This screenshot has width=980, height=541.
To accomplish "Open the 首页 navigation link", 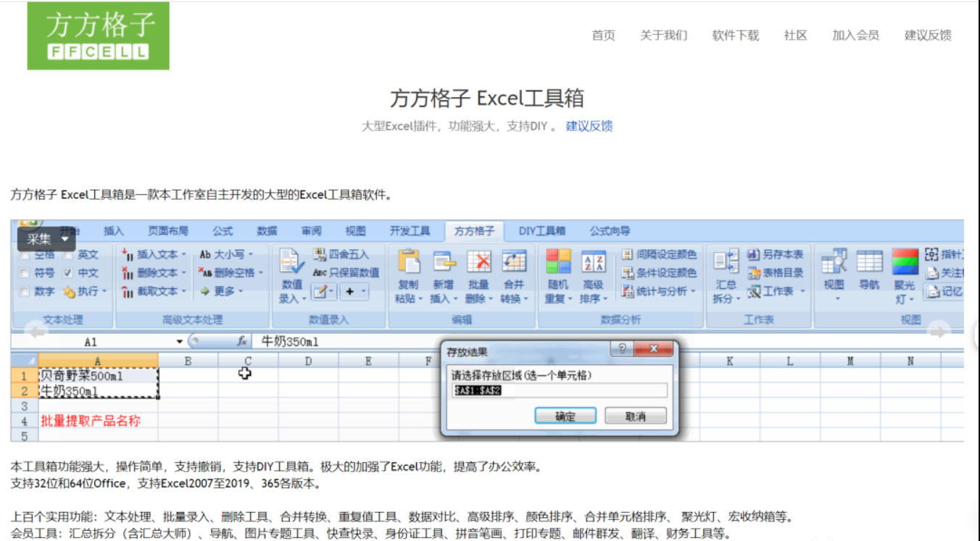I will coord(603,35).
